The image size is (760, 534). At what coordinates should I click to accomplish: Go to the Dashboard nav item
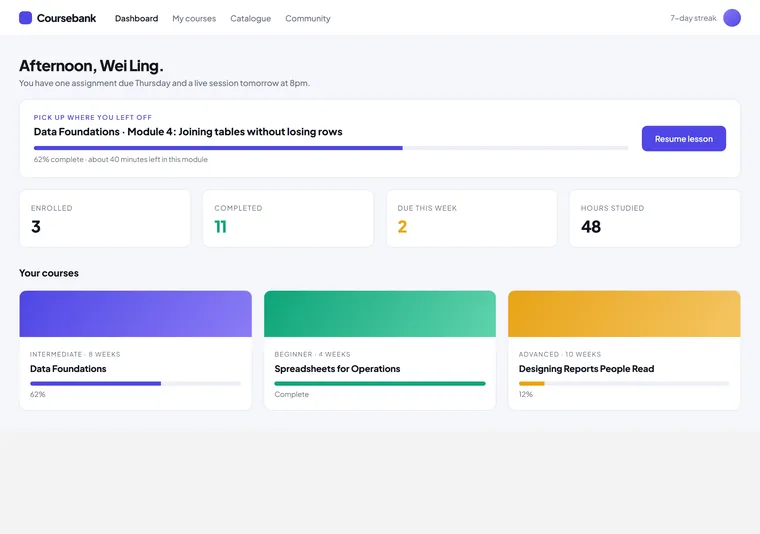[x=136, y=18]
